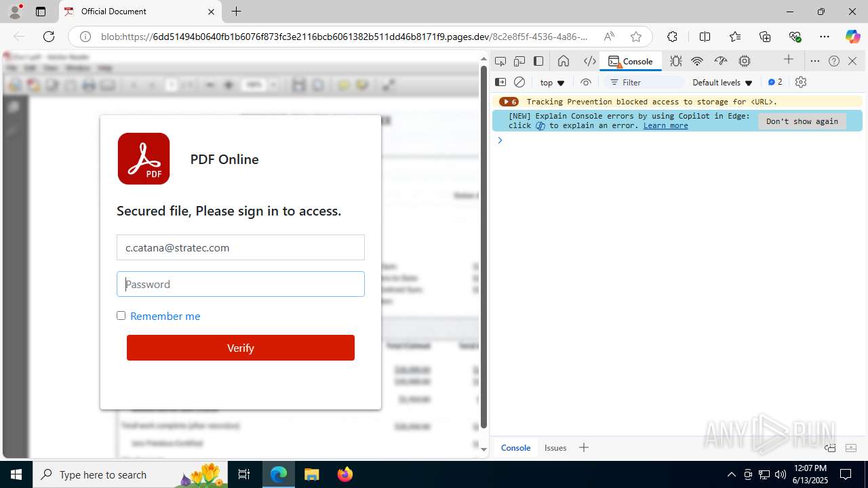
Task: Create a live expression with eye icon
Action: click(x=586, y=82)
